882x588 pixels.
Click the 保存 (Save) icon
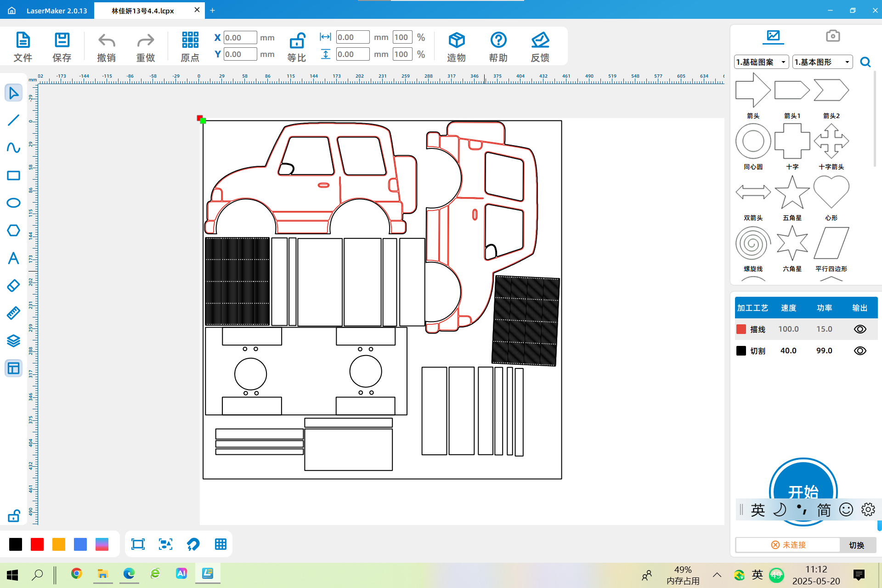point(62,46)
